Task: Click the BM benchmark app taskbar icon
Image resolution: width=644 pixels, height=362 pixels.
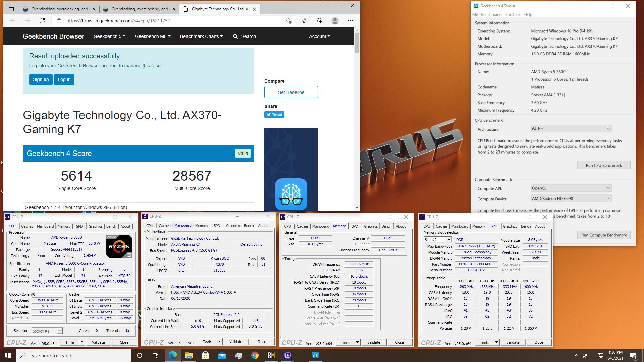Action: pyautogui.click(x=271, y=355)
